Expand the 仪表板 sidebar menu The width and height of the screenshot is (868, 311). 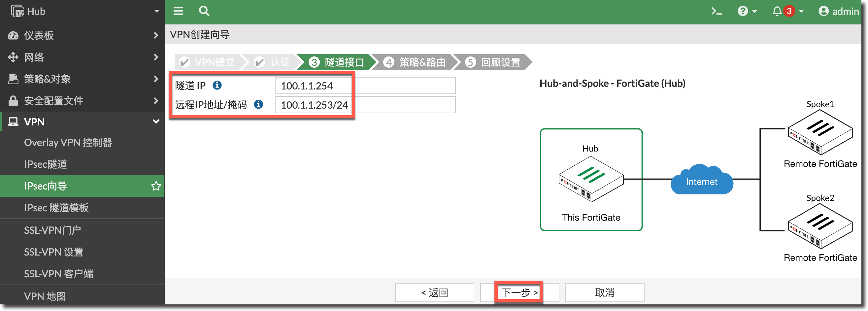click(x=82, y=35)
